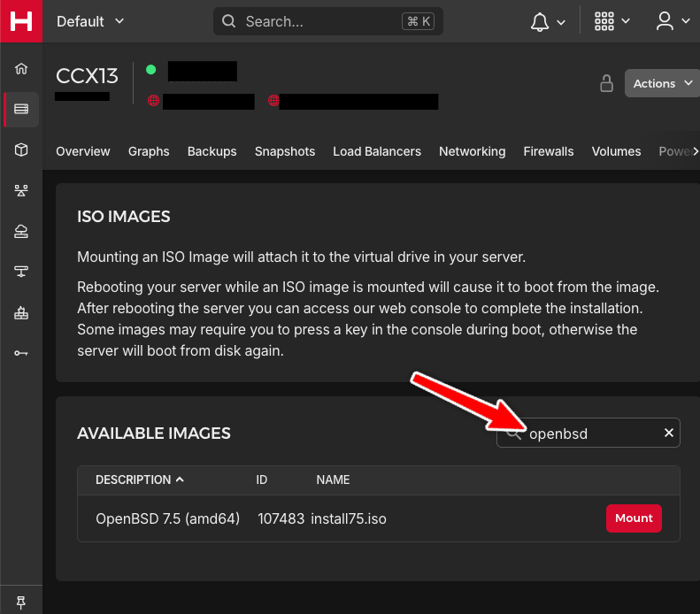Switch to the Backups tab
The height and width of the screenshot is (614, 700).
[x=212, y=151]
